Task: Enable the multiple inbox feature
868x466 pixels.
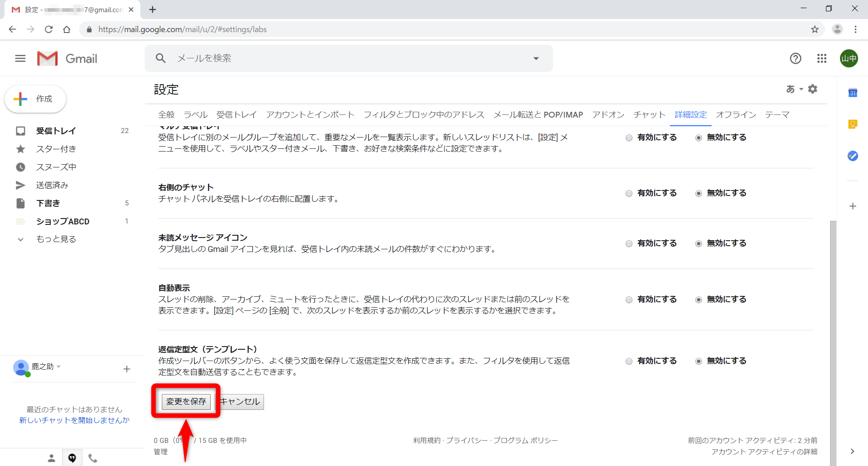Action: (x=629, y=138)
